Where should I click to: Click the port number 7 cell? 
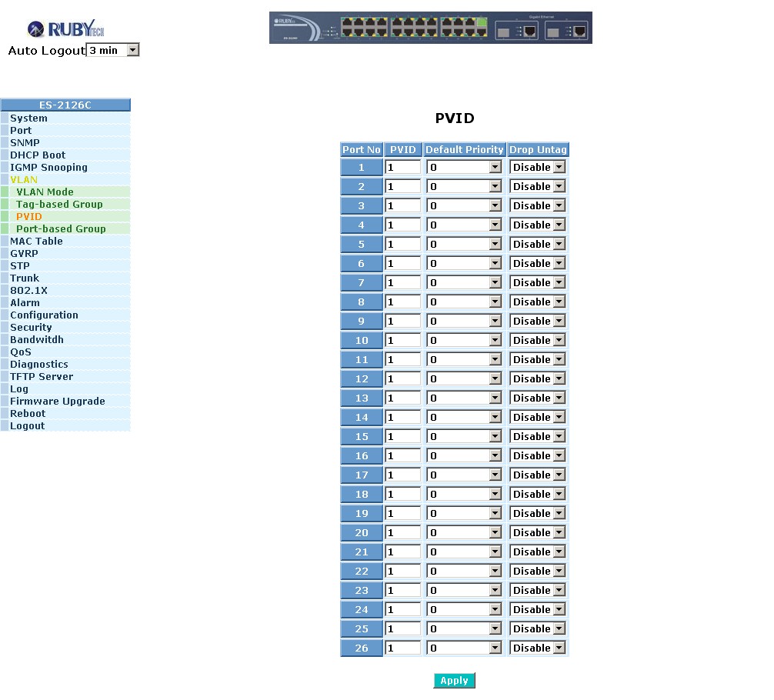[362, 283]
